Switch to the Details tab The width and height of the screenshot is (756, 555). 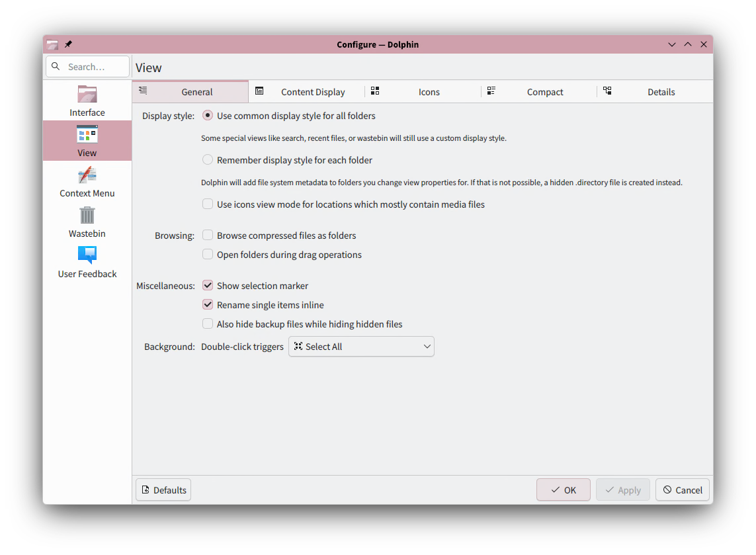coord(655,91)
